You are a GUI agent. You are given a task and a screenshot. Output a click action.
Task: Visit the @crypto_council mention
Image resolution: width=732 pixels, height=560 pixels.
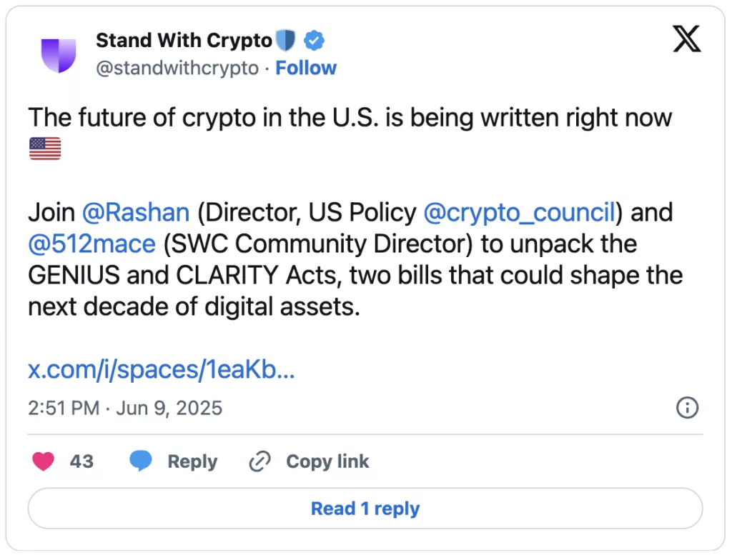(x=520, y=212)
